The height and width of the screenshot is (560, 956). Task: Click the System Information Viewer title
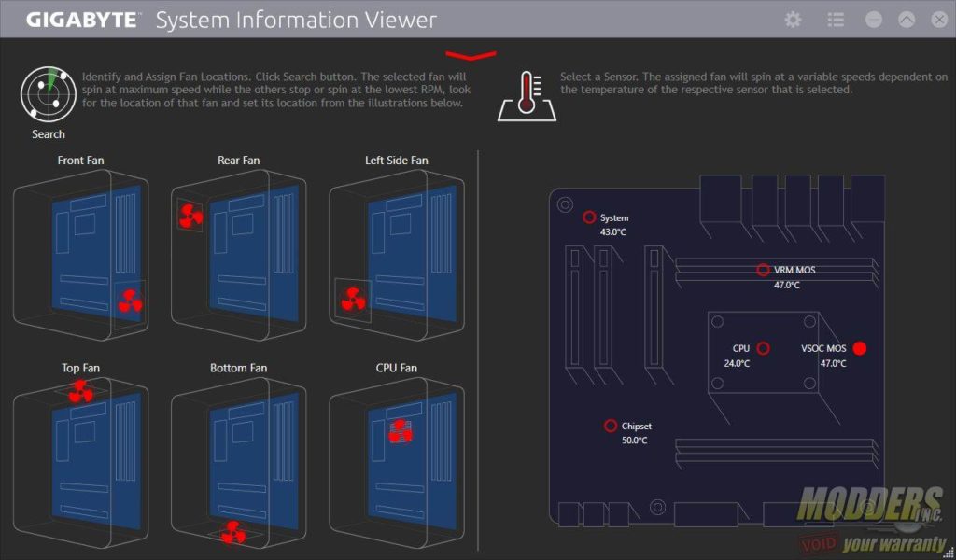[x=296, y=20]
